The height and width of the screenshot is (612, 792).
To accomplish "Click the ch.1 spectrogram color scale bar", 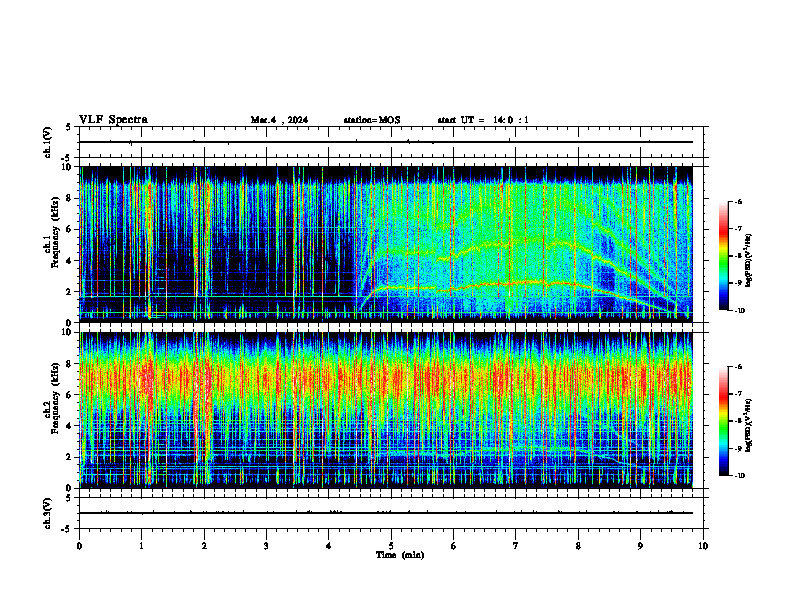I will tap(723, 256).
